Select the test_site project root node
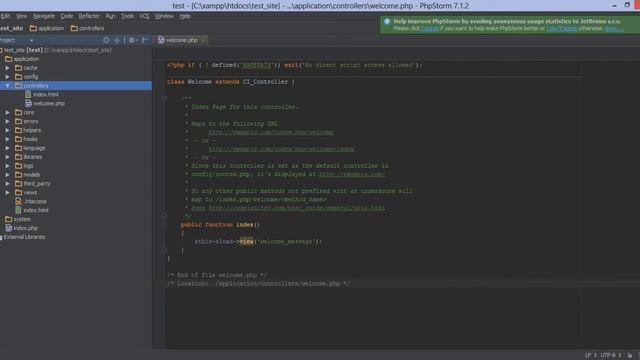Viewport: 640px width, 360px height. [x=56, y=50]
